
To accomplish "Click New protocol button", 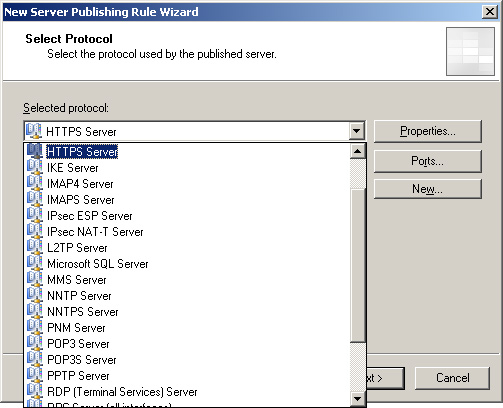I will pos(428,189).
